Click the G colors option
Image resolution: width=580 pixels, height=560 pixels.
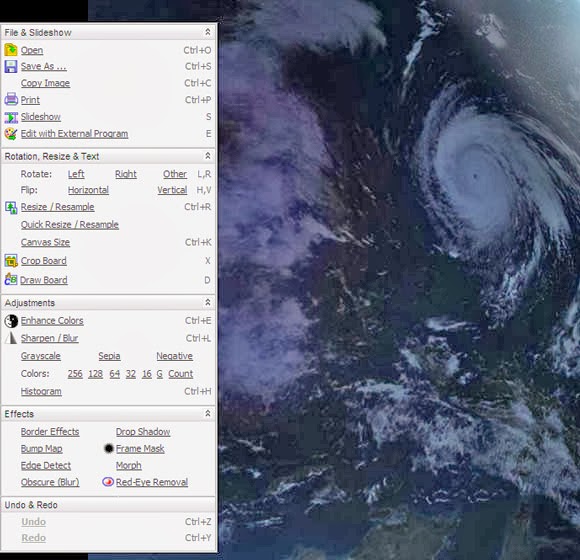tap(159, 374)
